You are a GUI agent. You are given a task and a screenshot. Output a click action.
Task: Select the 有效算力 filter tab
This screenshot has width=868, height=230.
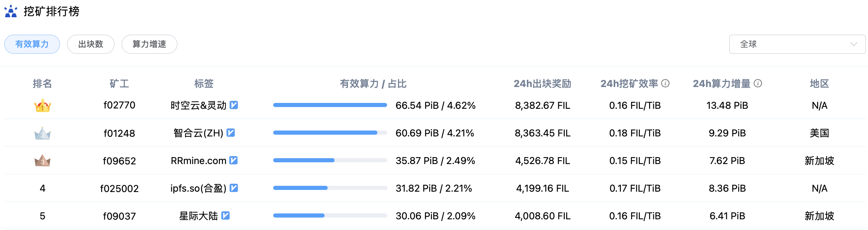tap(32, 44)
